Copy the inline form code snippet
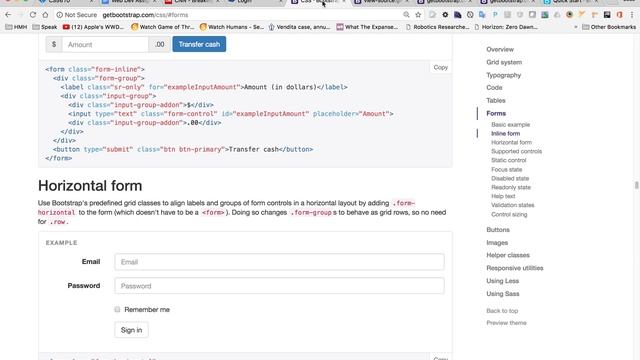The image size is (640, 360). (x=441, y=67)
